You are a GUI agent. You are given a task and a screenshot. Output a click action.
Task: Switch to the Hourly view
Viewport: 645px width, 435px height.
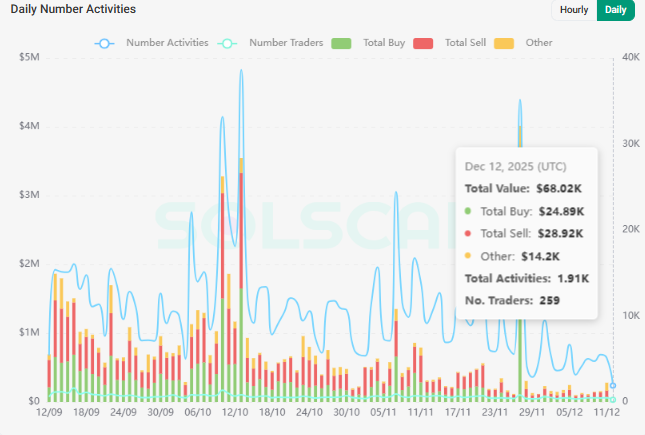point(574,10)
